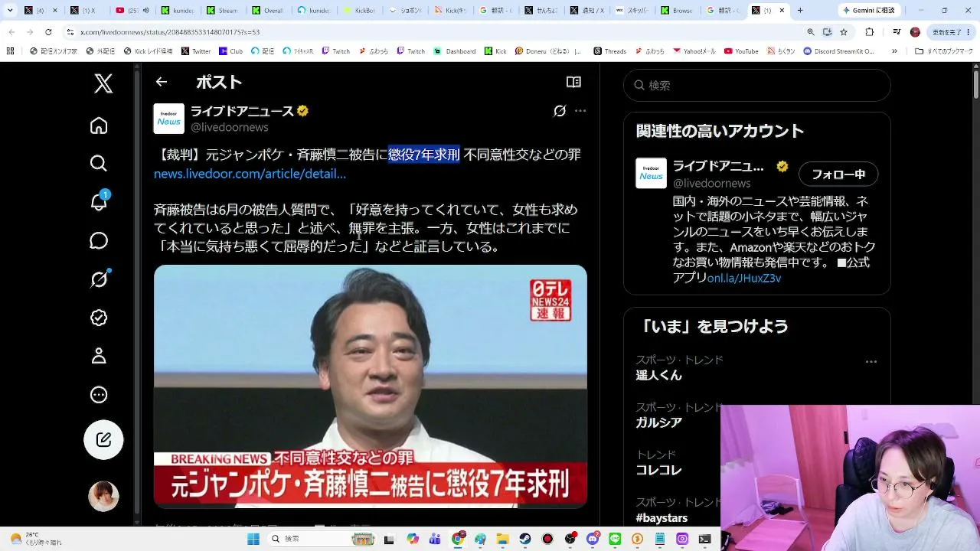Viewport: 980px width, 551px height.
Task: Open the 遥人くん trend
Action: click(658, 376)
